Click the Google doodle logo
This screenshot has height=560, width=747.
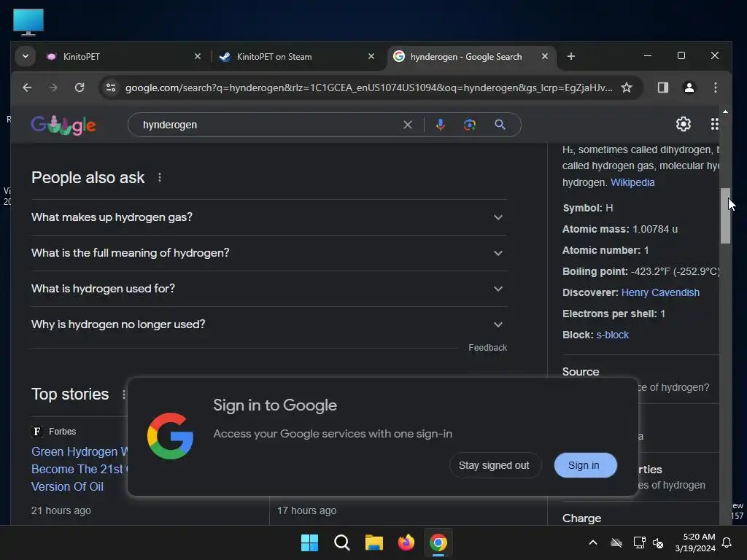(63, 125)
